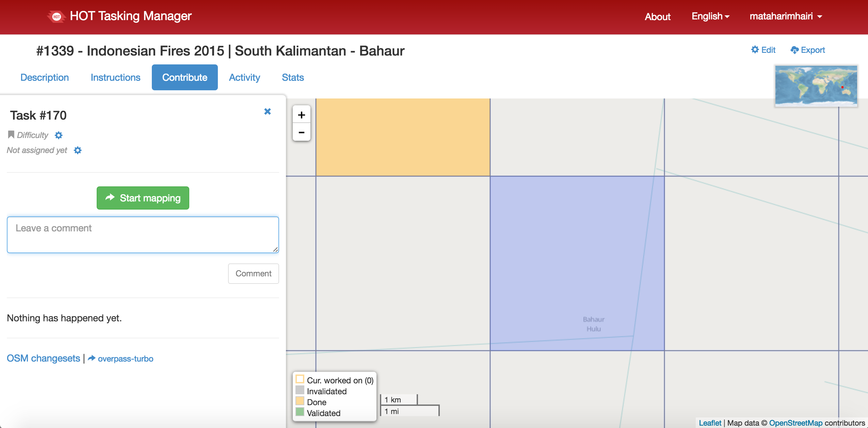Click the gear icon beside Difficulty
868x428 pixels.
[x=59, y=135]
